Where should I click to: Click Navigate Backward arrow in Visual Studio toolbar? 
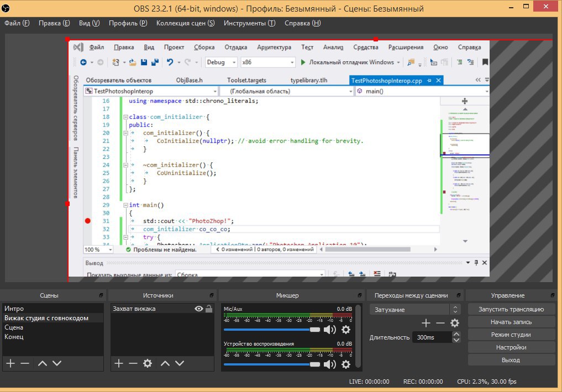click(83, 62)
